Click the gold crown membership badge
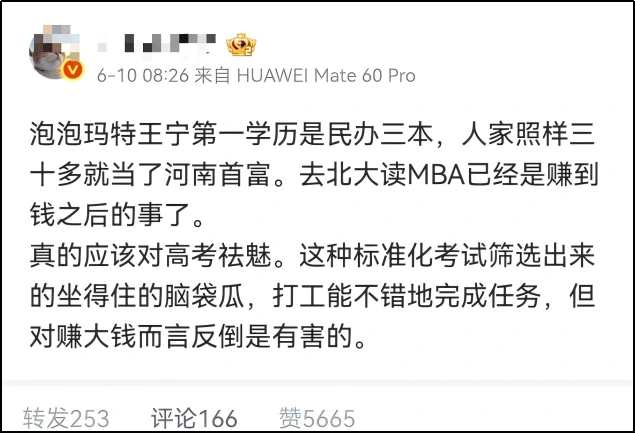The width and height of the screenshot is (635, 433). tap(241, 45)
